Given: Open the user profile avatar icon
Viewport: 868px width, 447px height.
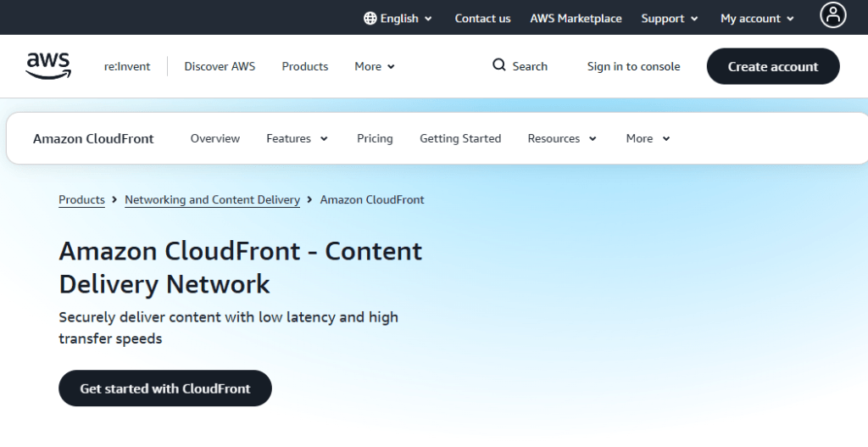Looking at the screenshot, I should [832, 15].
